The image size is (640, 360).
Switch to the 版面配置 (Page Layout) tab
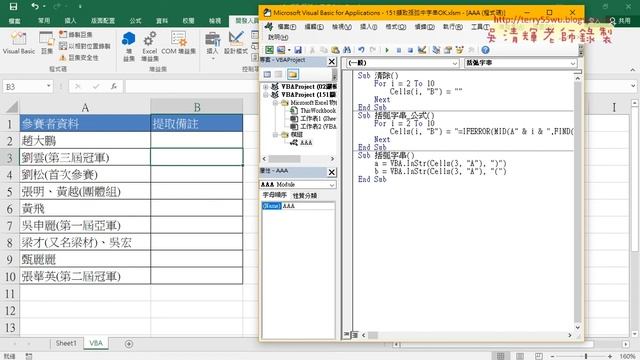102,20
